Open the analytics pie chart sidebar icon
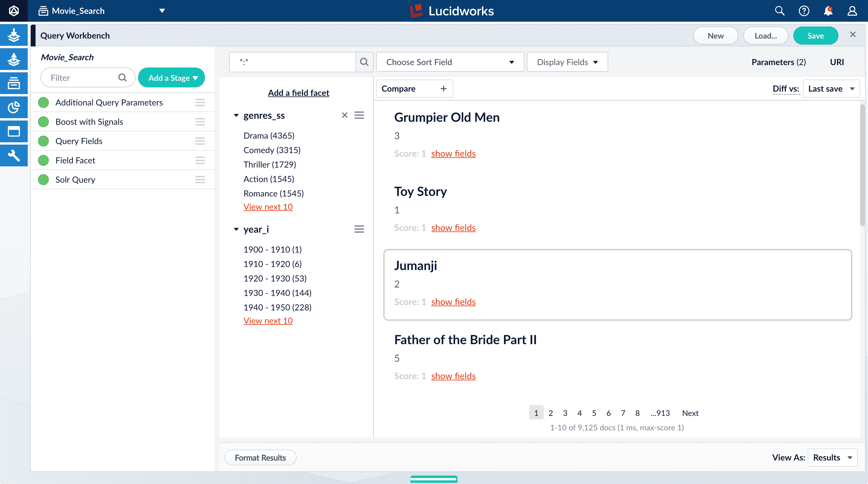Image resolution: width=868 pixels, height=484 pixels. pos(14,107)
